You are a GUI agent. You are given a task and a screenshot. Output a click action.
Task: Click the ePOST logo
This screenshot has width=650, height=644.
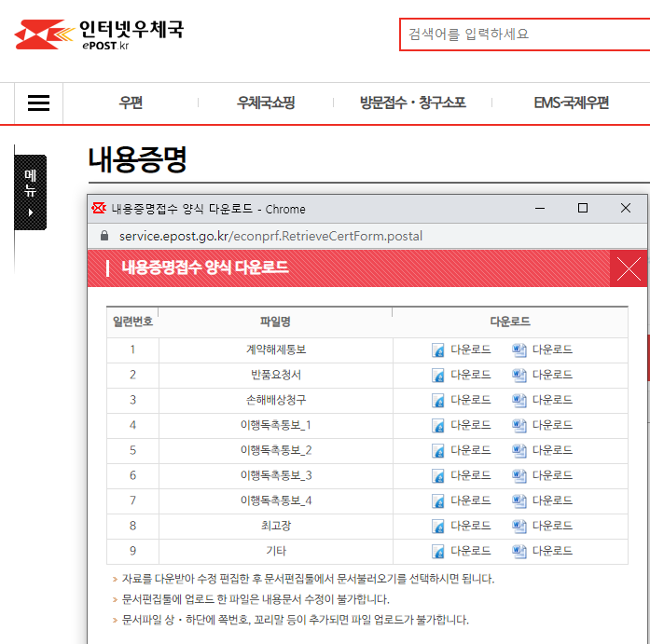[x=99, y=34]
